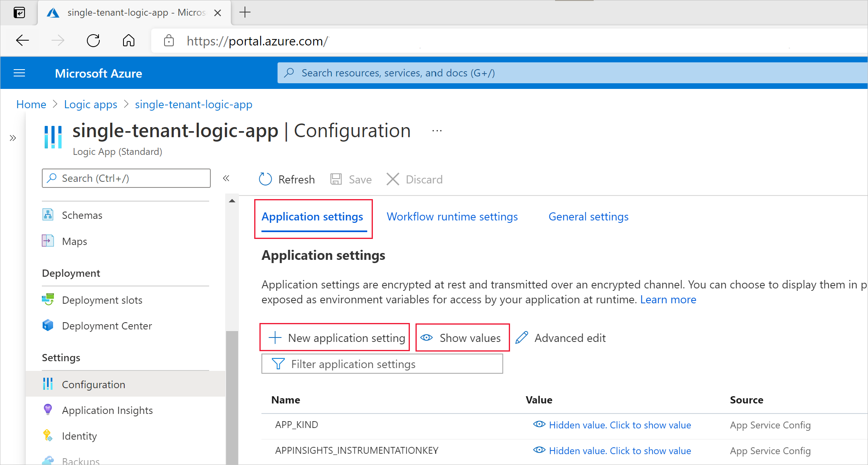Viewport: 868px width, 465px height.
Task: Switch to General settings tab
Action: click(588, 217)
